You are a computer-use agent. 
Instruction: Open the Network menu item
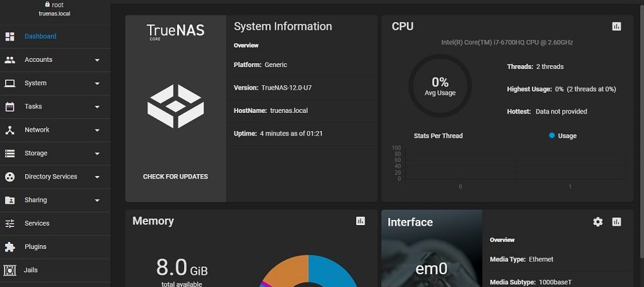tap(55, 130)
